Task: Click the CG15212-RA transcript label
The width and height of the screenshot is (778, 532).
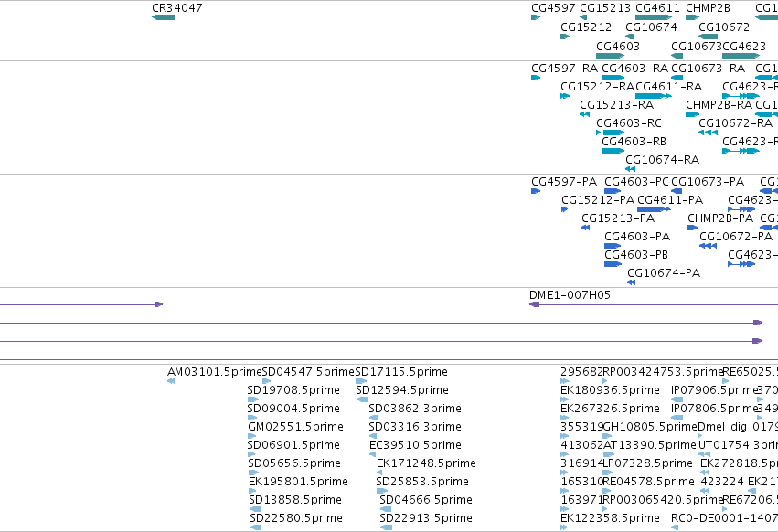Action: pos(597,87)
